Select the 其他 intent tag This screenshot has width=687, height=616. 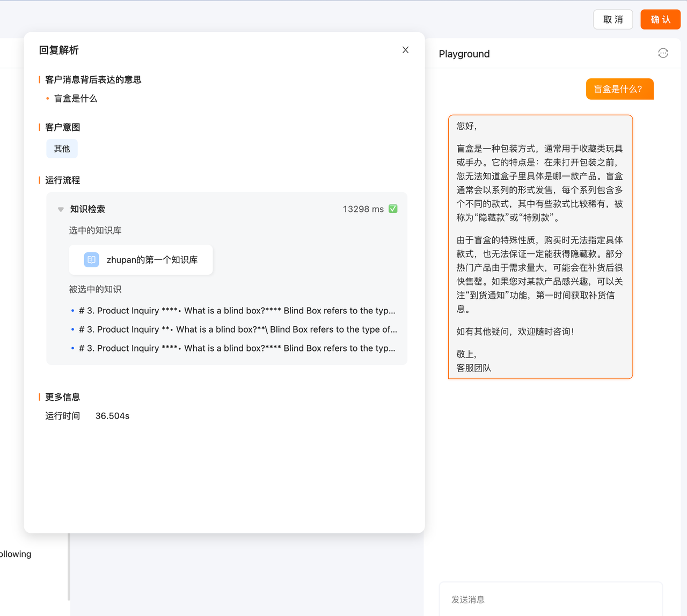[62, 149]
